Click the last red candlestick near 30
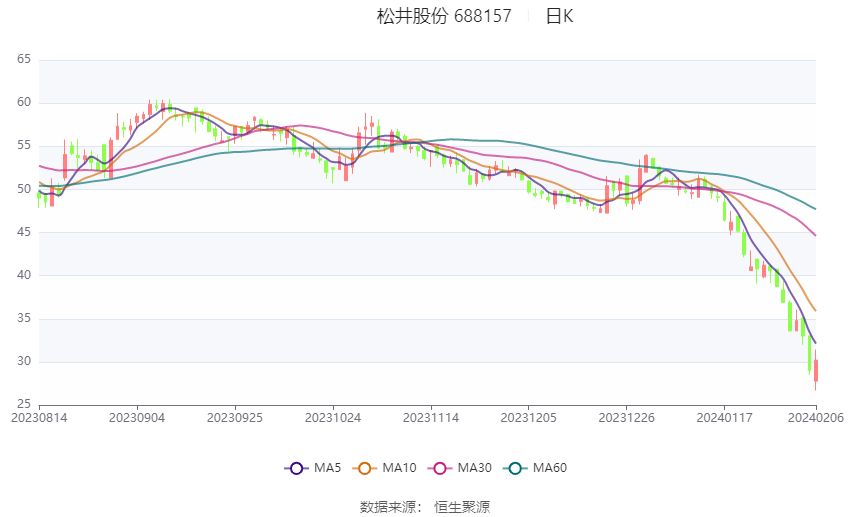850x517 pixels. tap(815, 371)
